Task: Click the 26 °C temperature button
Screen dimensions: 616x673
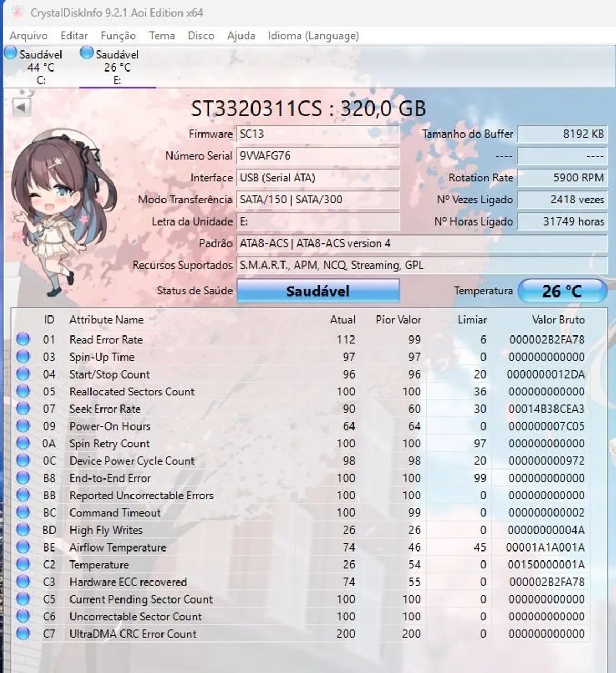Action: (562, 291)
